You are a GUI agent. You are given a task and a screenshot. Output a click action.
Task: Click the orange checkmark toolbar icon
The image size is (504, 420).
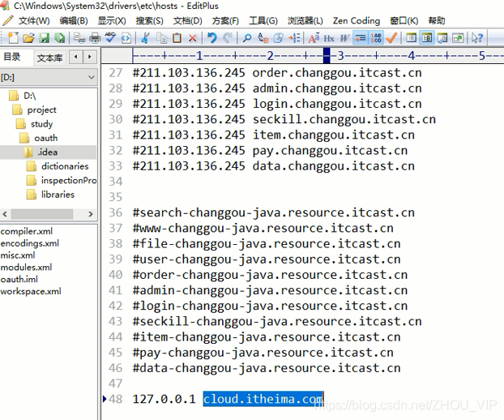click(391, 38)
